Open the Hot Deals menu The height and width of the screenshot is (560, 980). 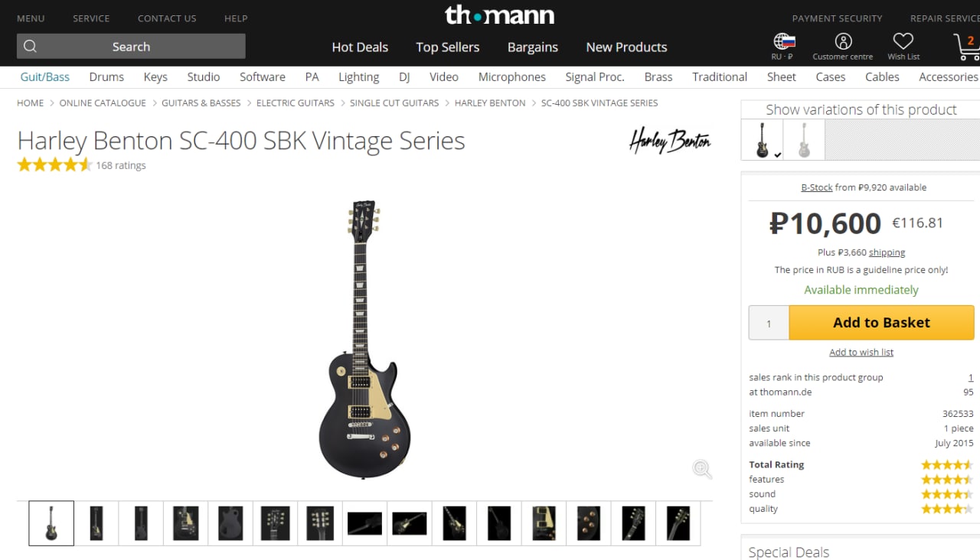click(360, 47)
